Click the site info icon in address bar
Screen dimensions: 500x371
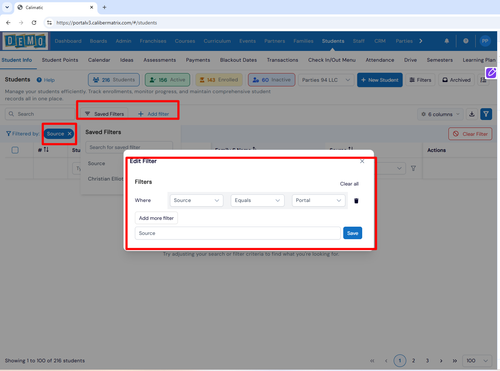49,23
